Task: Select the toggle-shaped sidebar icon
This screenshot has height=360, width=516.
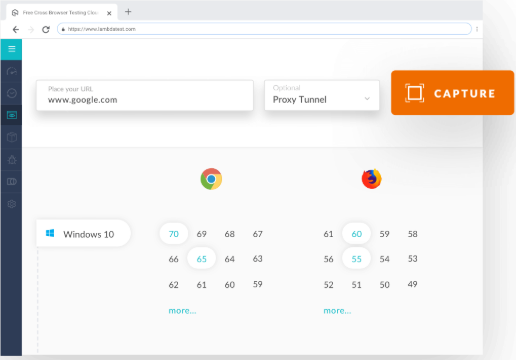Action: 12,182
